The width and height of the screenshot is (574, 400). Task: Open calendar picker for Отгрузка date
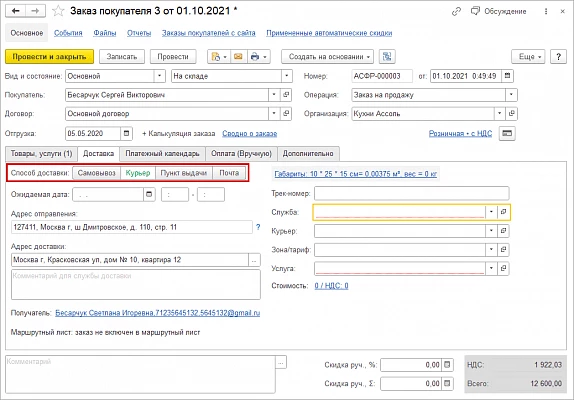126,133
